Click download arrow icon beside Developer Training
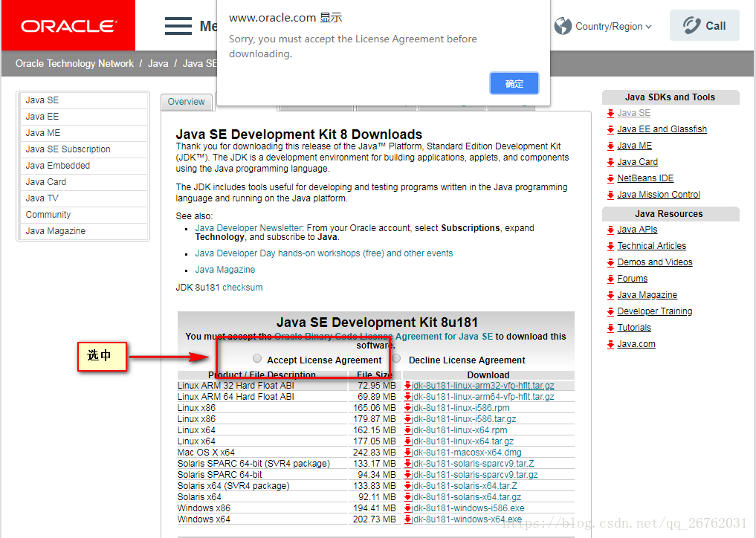756x538 pixels. point(610,312)
